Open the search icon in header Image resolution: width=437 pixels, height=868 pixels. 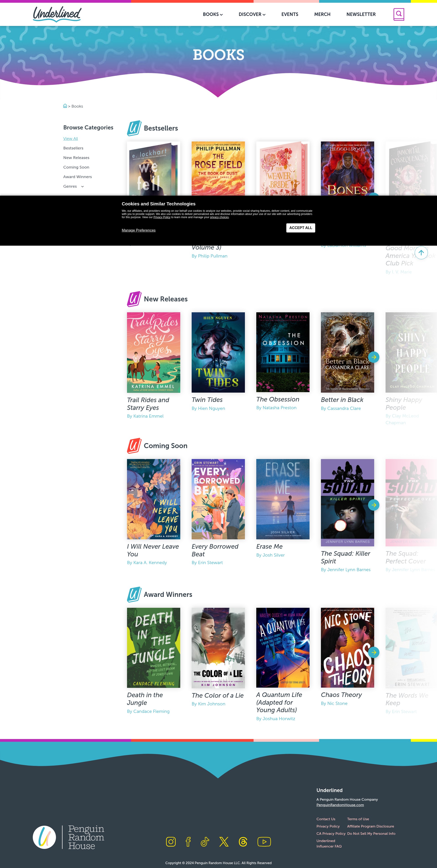[399, 15]
